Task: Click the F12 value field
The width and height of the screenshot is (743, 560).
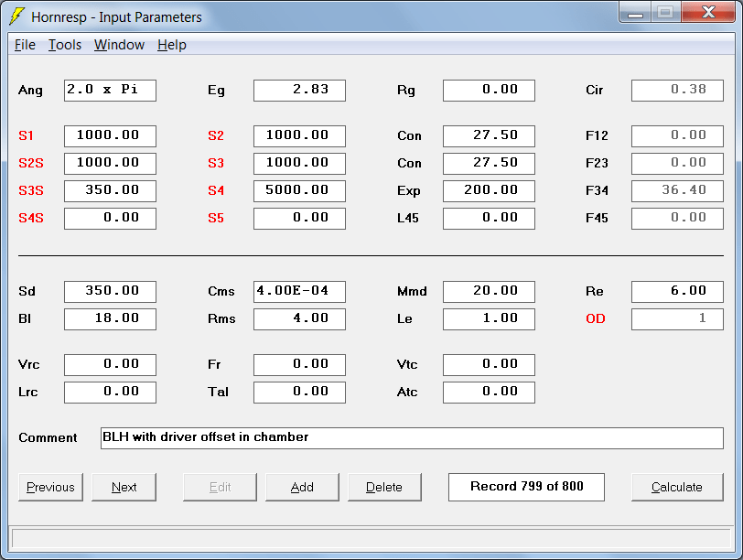Action: 677,136
